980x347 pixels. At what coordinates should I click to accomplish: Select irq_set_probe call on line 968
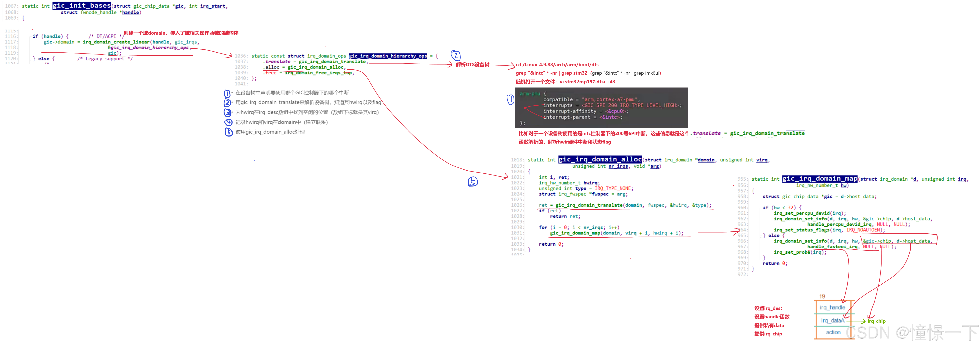[x=792, y=252]
